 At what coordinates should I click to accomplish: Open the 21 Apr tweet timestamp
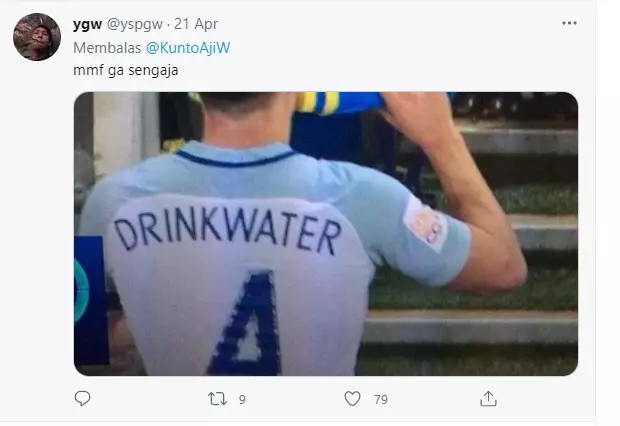(198, 24)
